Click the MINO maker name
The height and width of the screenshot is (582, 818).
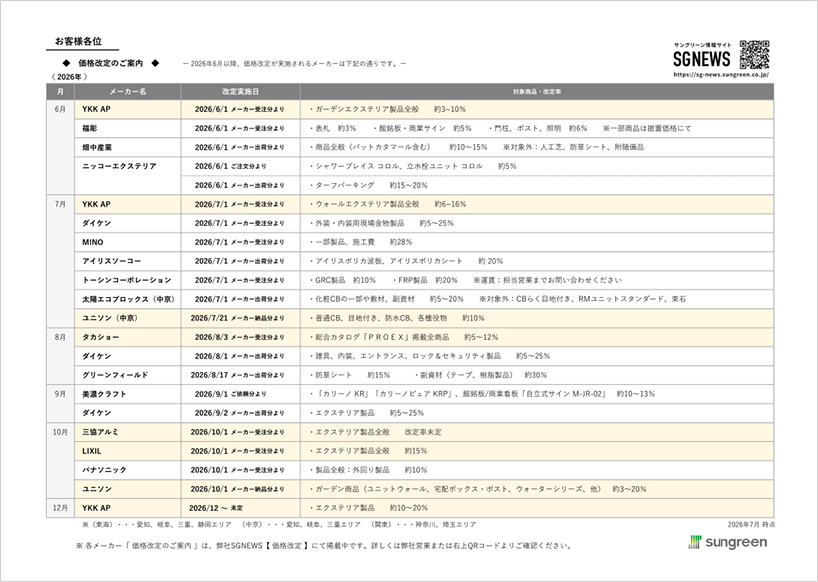(93, 242)
